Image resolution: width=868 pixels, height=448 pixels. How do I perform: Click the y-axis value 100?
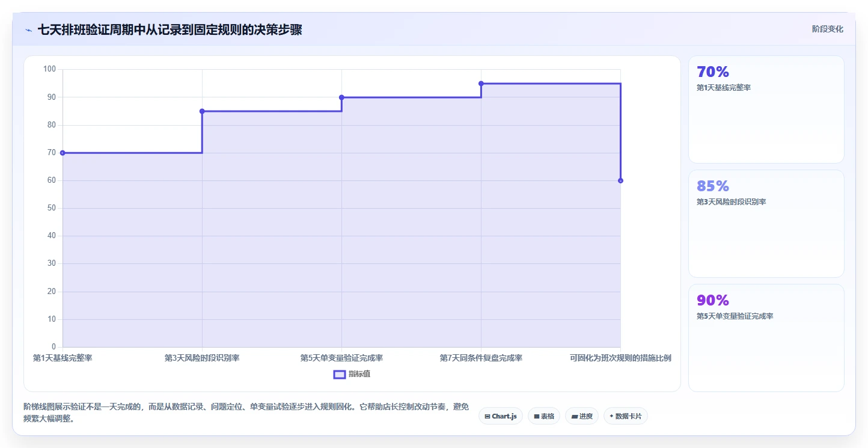pos(49,69)
